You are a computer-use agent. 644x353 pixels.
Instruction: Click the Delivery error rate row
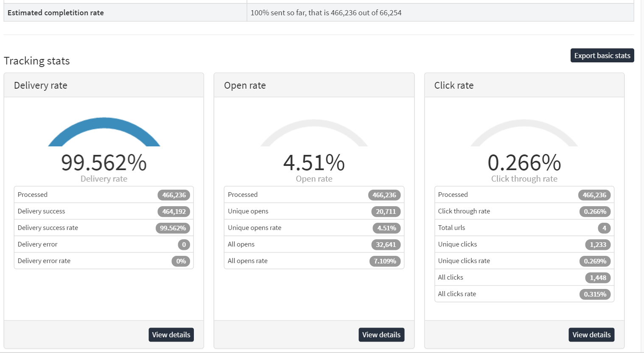104,261
